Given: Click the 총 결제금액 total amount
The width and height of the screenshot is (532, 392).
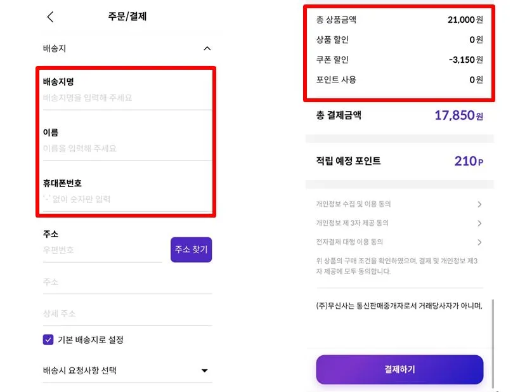Looking at the screenshot, I should tap(399, 115).
